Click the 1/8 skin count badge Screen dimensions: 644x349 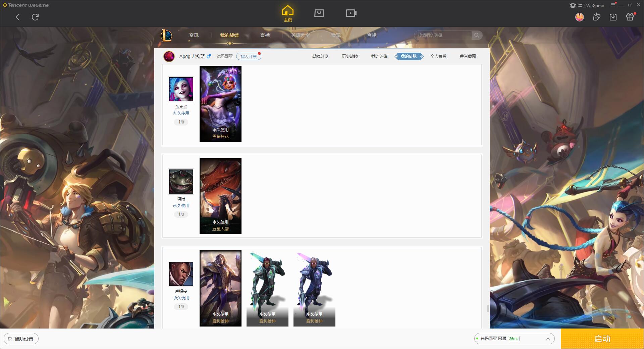coord(181,122)
